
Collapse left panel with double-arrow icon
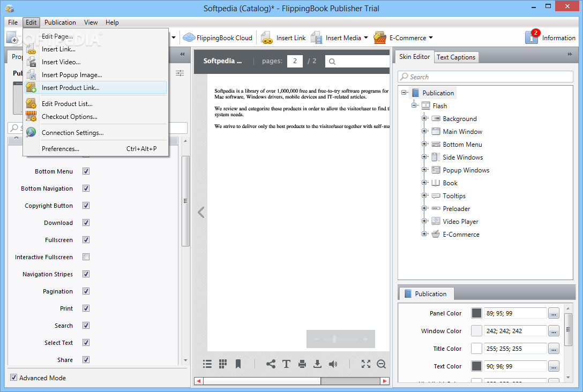[x=182, y=54]
